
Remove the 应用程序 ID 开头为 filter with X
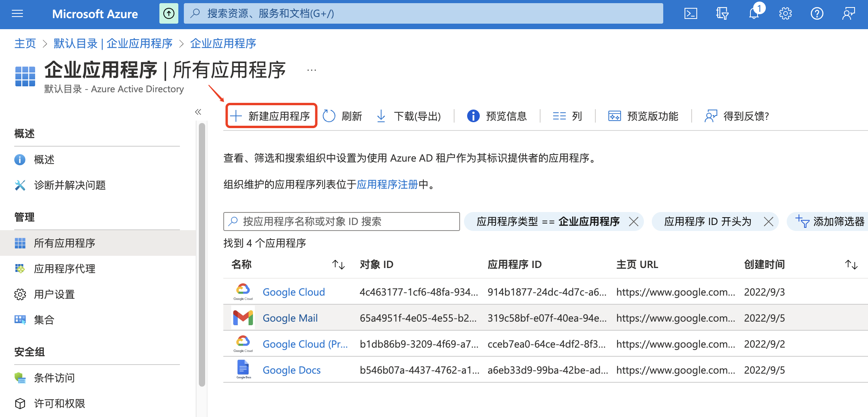click(x=769, y=222)
